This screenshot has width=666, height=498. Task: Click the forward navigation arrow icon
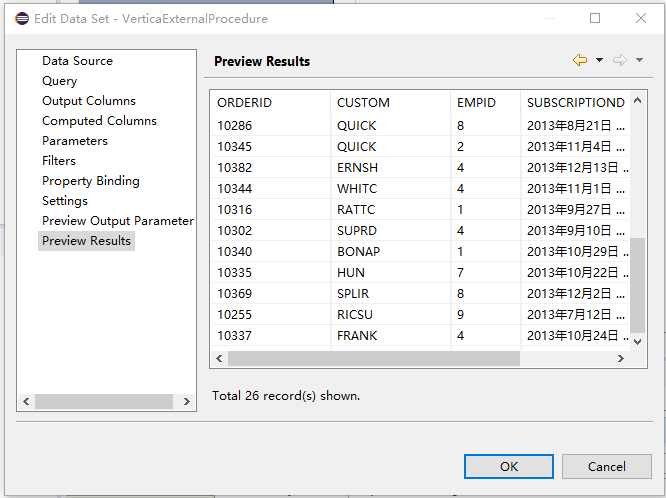[x=620, y=61]
